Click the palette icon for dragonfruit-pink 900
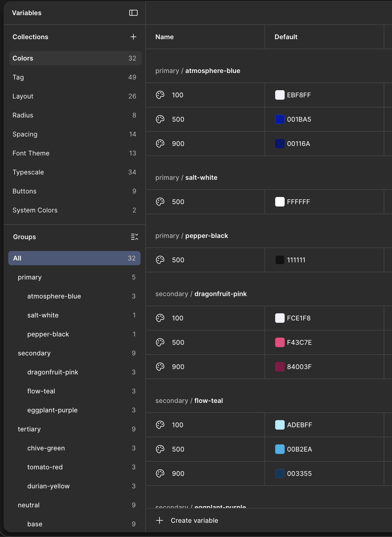 [160, 367]
